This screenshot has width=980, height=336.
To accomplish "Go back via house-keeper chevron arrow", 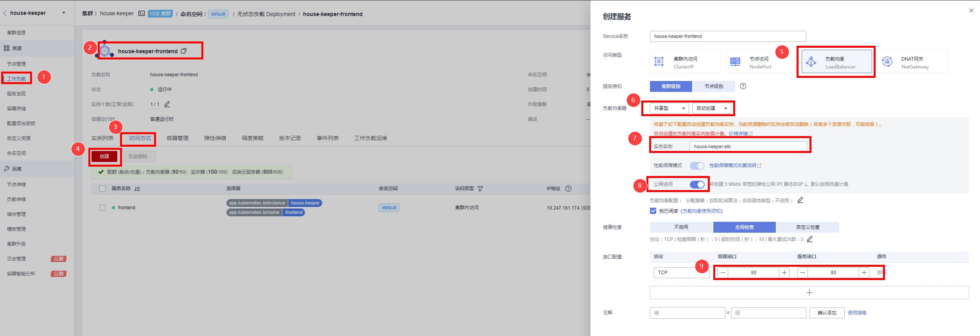I will [5, 13].
